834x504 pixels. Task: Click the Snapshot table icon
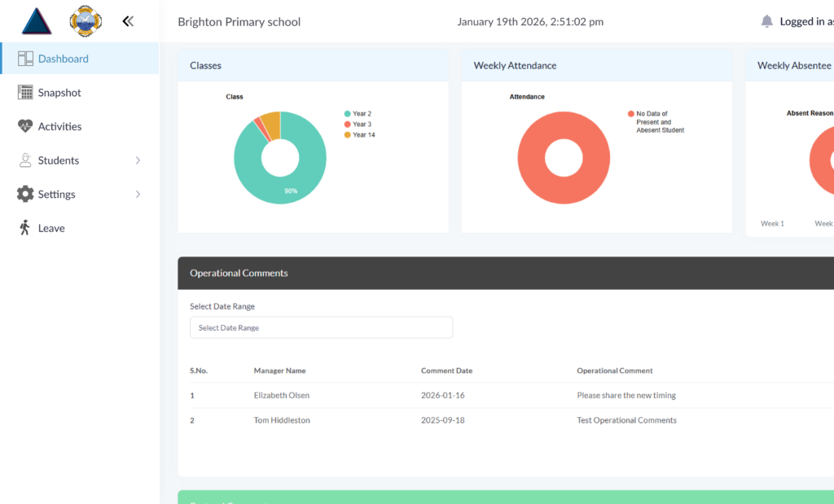pos(25,93)
